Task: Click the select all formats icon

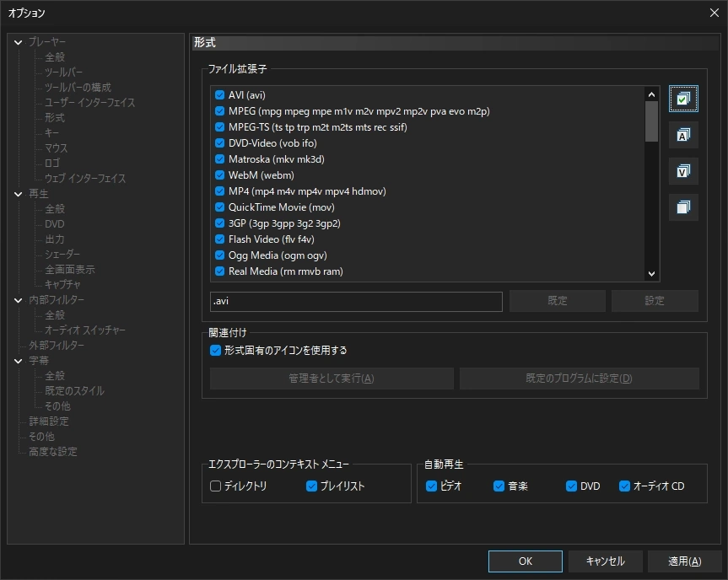Action: click(x=683, y=99)
